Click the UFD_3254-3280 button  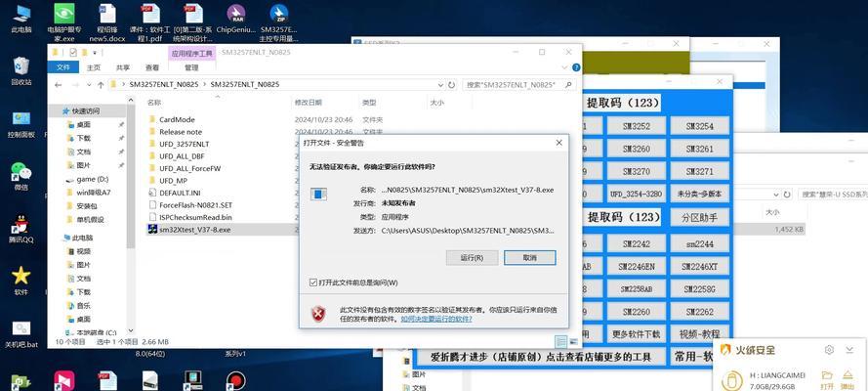tap(636, 194)
